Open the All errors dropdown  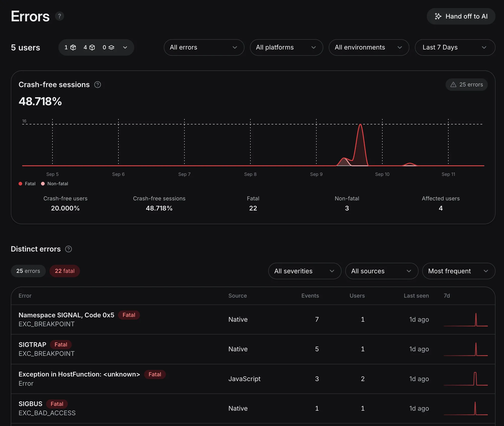coord(204,47)
